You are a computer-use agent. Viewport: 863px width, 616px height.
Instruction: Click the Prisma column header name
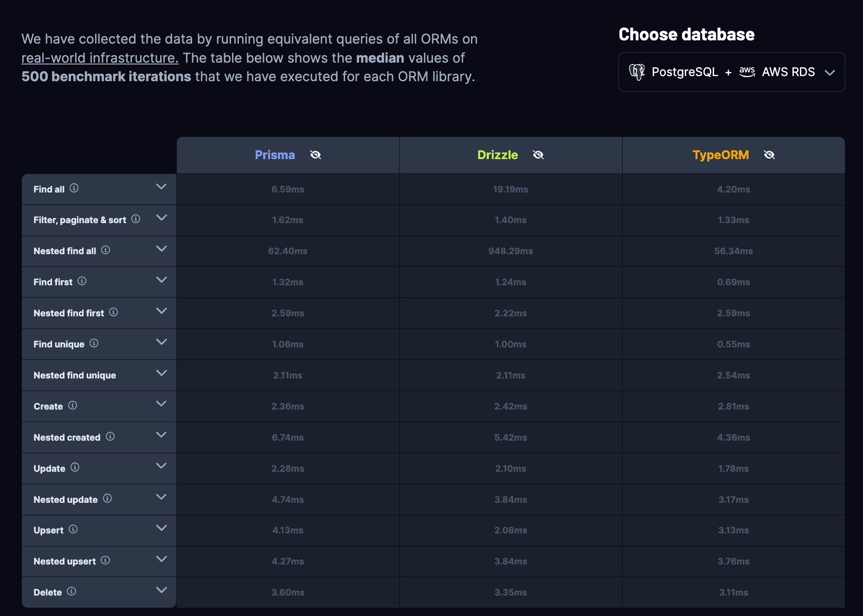275,155
